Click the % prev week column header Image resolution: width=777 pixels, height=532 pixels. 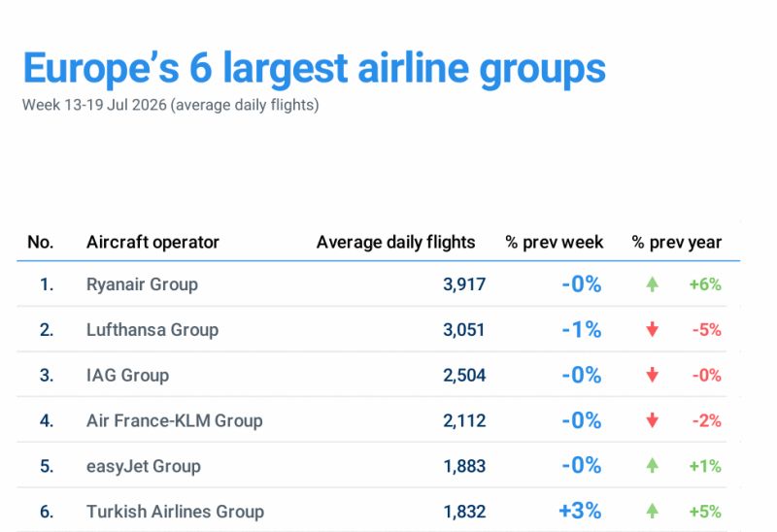click(554, 243)
